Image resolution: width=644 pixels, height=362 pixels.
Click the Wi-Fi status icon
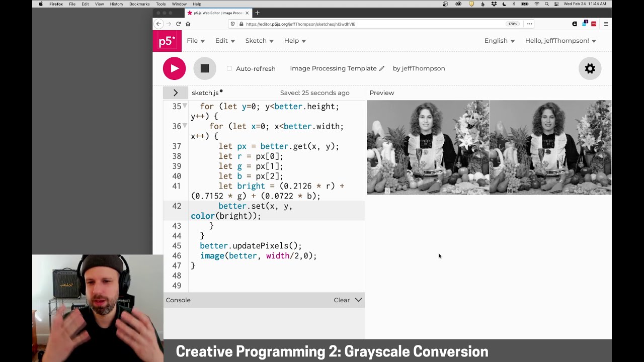click(537, 4)
